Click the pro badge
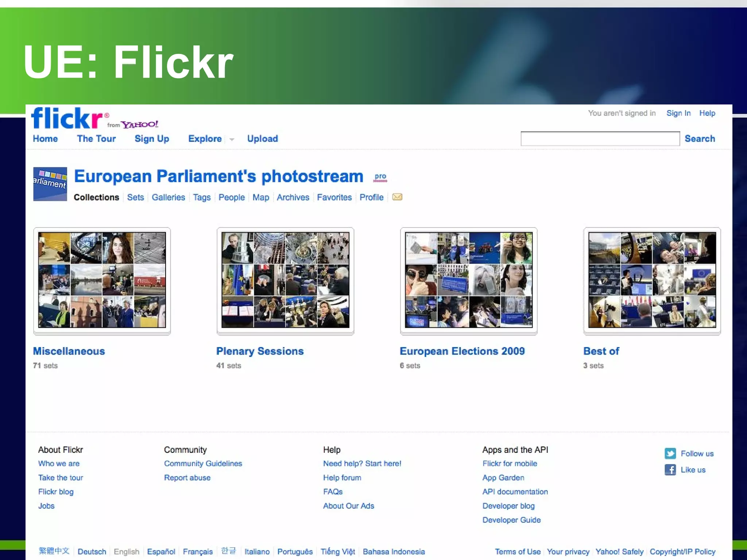 (380, 177)
